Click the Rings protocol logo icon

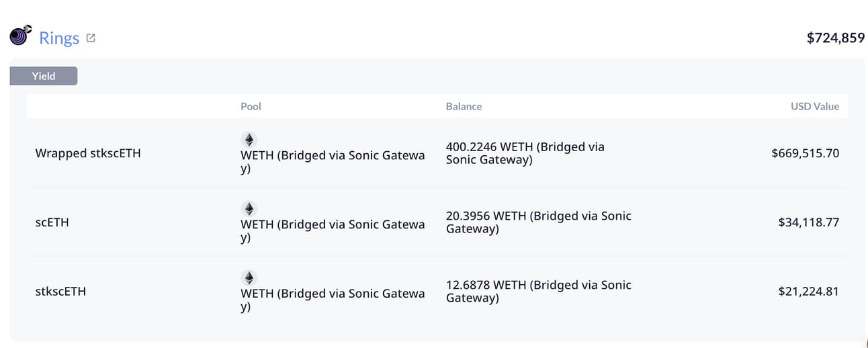click(x=20, y=36)
